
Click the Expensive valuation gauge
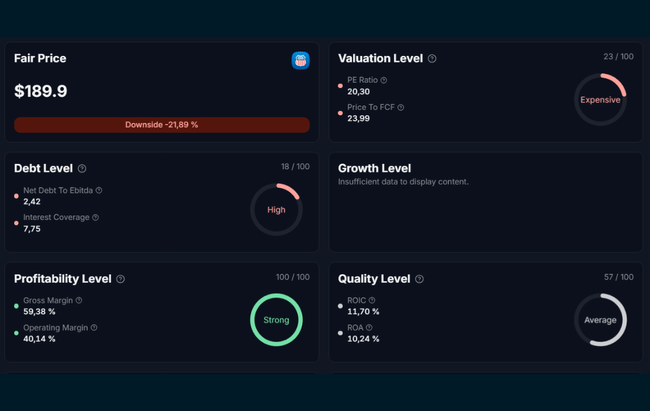click(x=600, y=100)
